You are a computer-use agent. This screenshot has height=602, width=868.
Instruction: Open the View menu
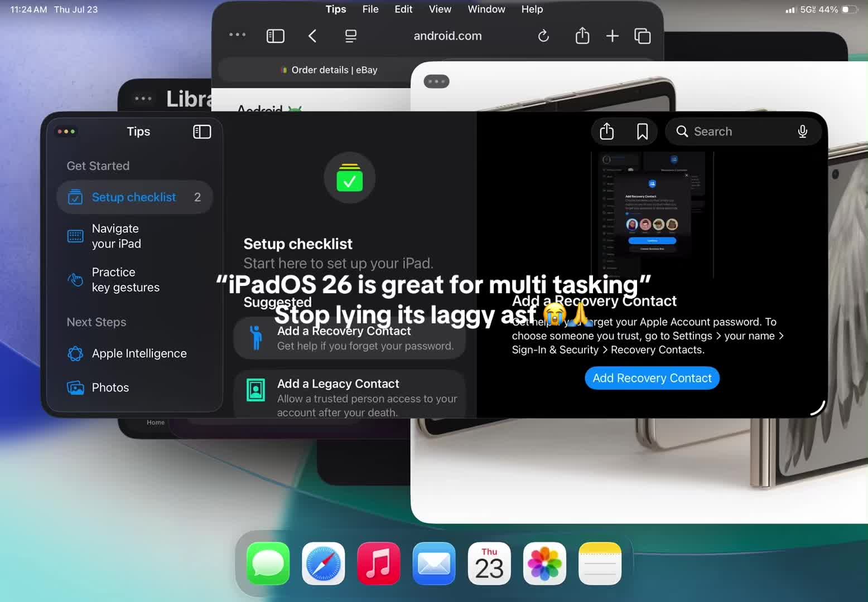click(440, 9)
